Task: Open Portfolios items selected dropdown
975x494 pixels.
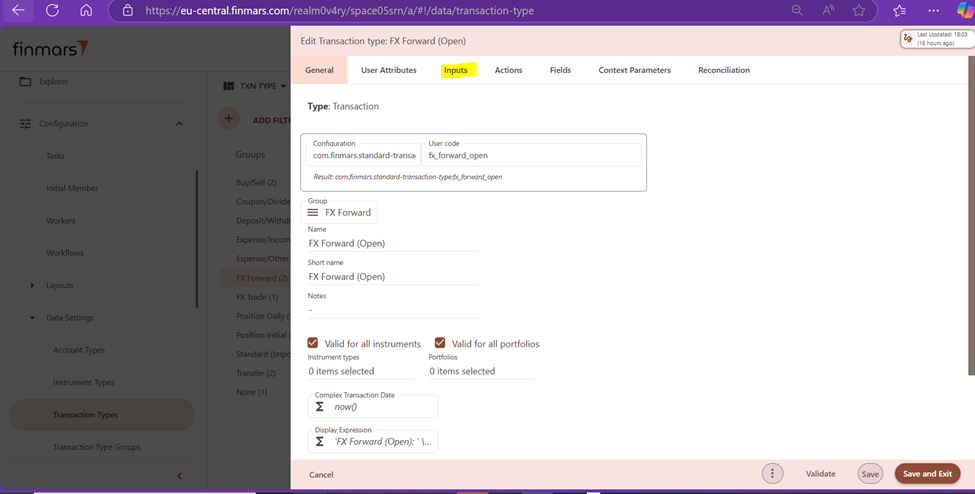Action: click(481, 371)
